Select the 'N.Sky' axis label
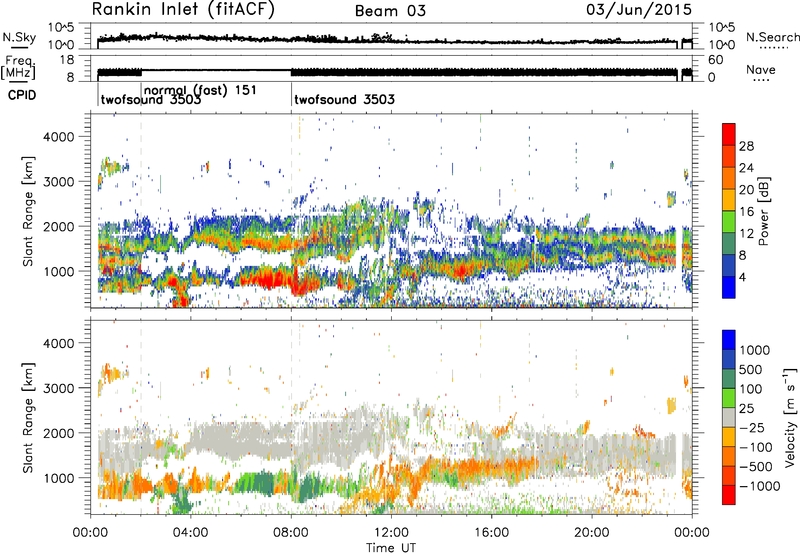Viewport: 800px width, 554px height. click(x=19, y=37)
